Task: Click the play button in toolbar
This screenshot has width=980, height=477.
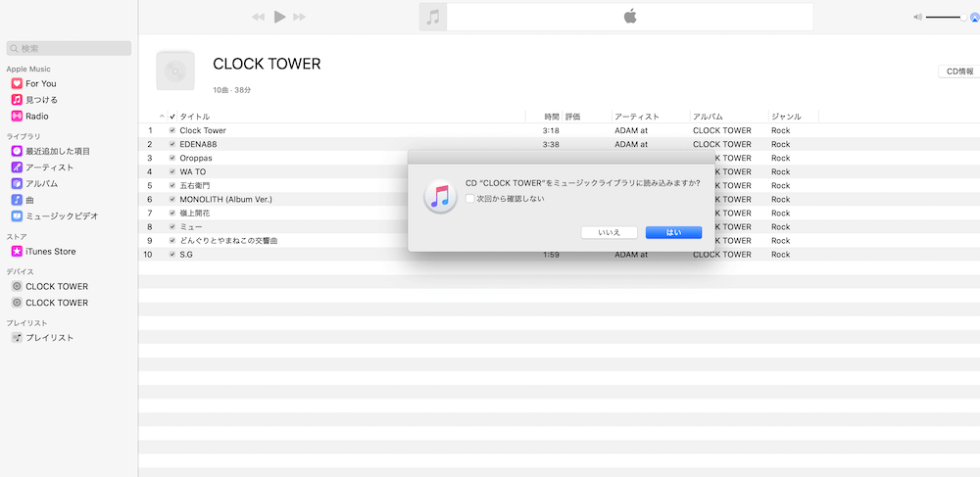Action: click(279, 17)
